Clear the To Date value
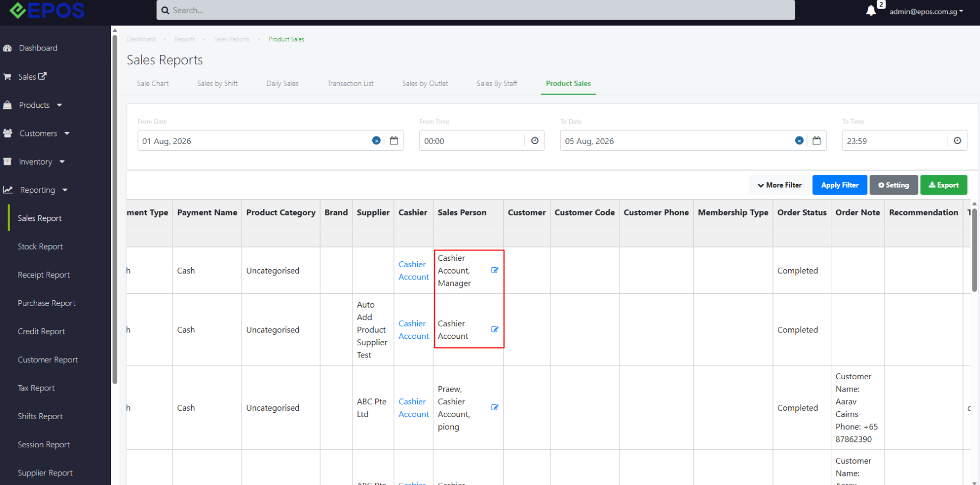 click(x=799, y=141)
